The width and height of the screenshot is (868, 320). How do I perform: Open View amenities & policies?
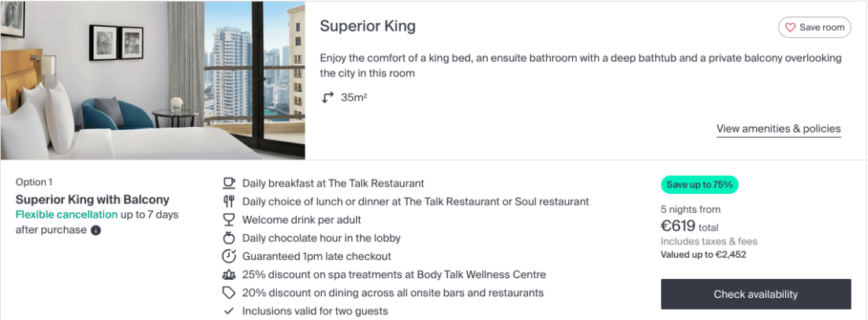[778, 128]
